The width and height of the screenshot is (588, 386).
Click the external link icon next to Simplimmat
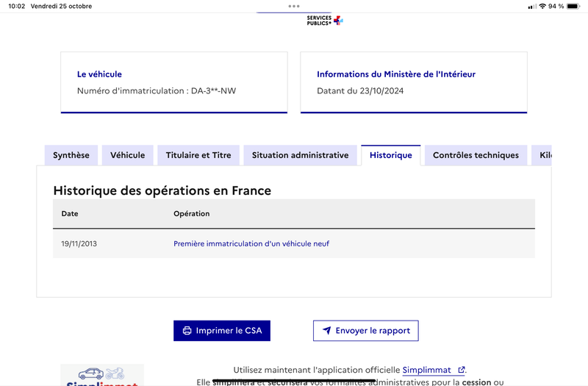point(462,370)
